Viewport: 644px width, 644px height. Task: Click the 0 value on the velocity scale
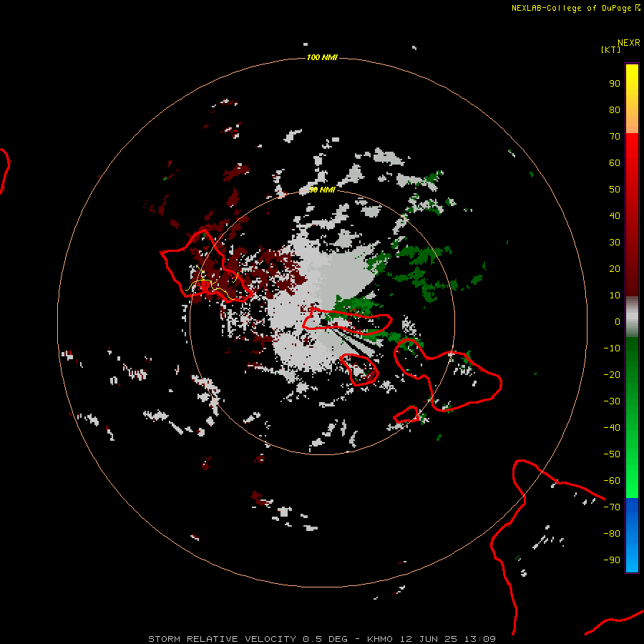coord(618,321)
